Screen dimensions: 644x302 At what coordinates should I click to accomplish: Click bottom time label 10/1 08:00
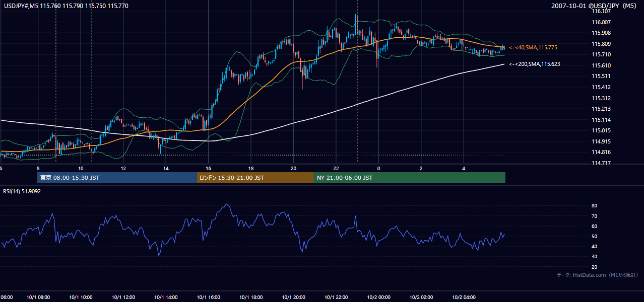[38, 297]
